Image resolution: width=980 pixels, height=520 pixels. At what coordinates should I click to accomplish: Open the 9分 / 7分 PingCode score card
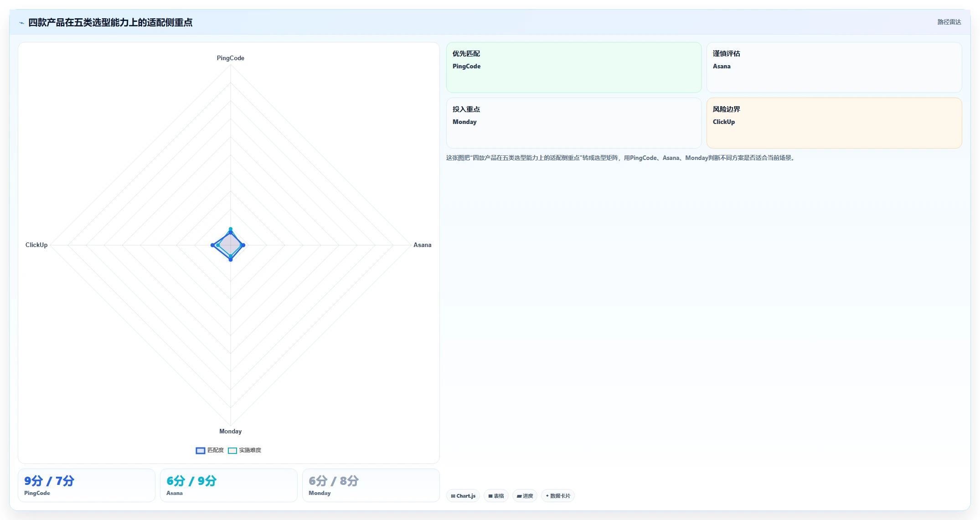point(87,485)
